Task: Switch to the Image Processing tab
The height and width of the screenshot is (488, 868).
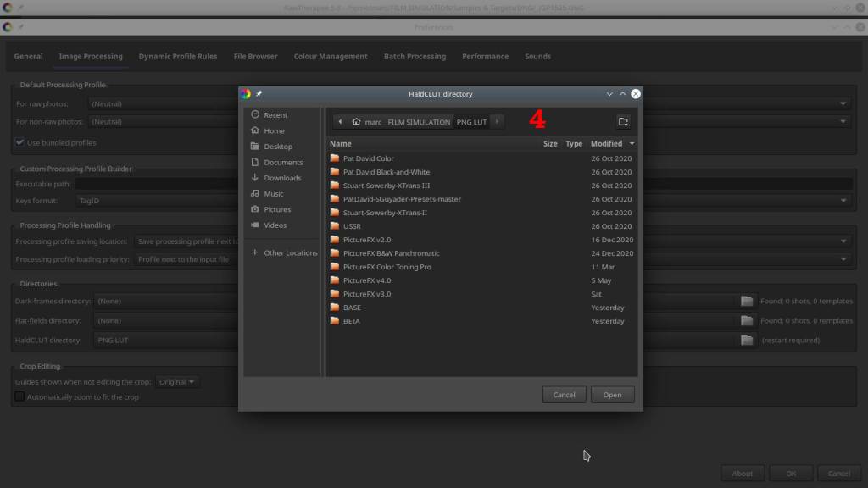Action: [x=91, y=57]
